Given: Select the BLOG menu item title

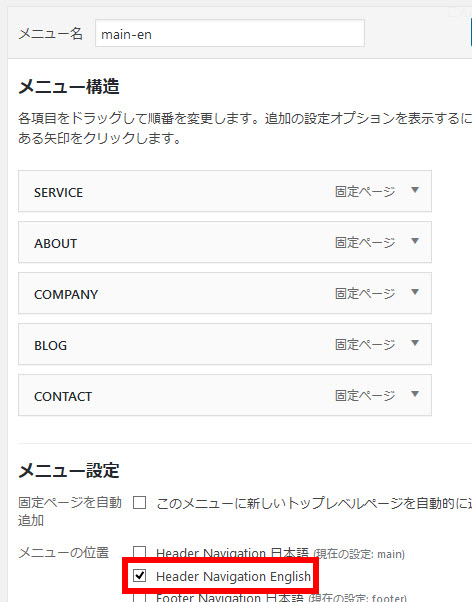Looking at the screenshot, I should [50, 346].
